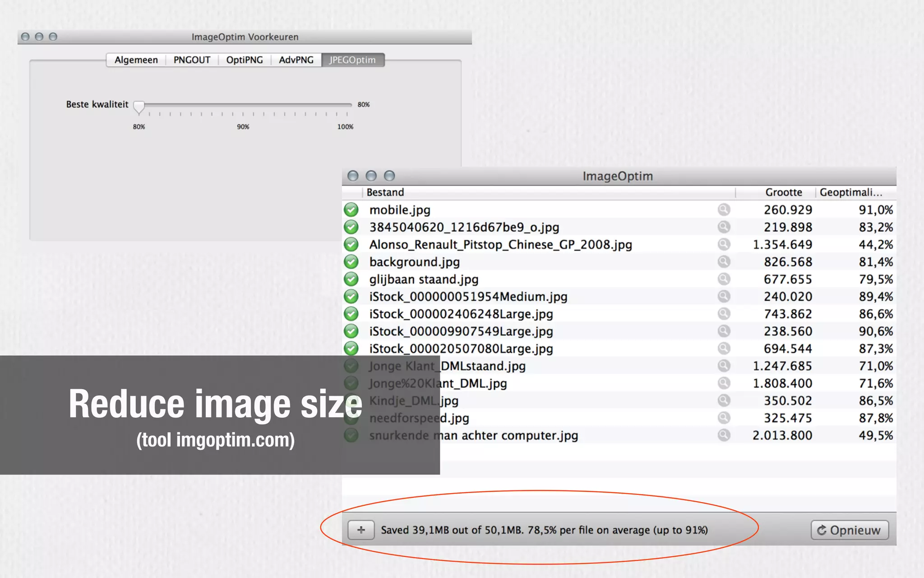Sort list by the Grootte column header

[775, 192]
